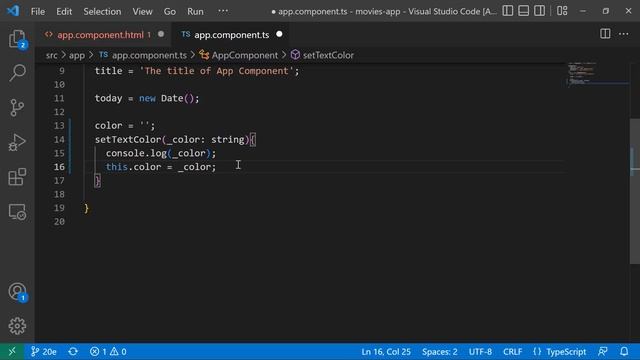Viewport: 640px width, 360px height.
Task: Open the Explorer view in activity bar
Action: [17, 40]
